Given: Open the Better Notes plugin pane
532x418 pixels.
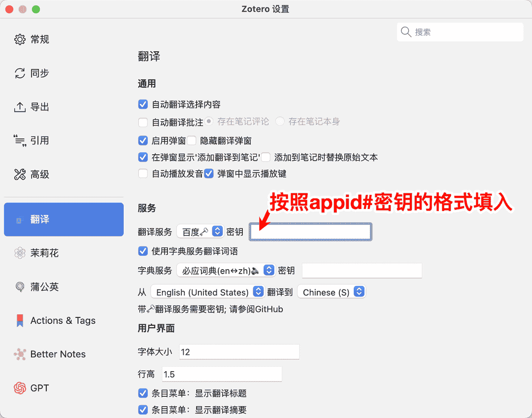Looking at the screenshot, I should 58,354.
